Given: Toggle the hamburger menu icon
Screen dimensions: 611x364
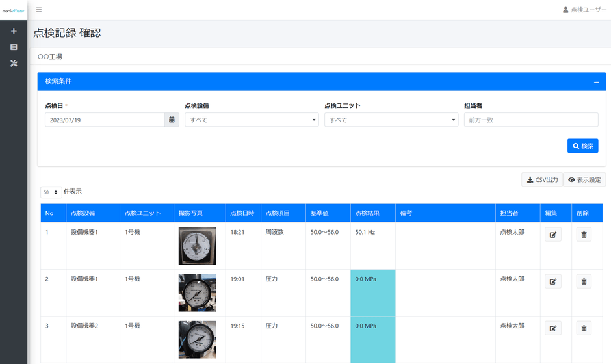Looking at the screenshot, I should click(x=39, y=10).
